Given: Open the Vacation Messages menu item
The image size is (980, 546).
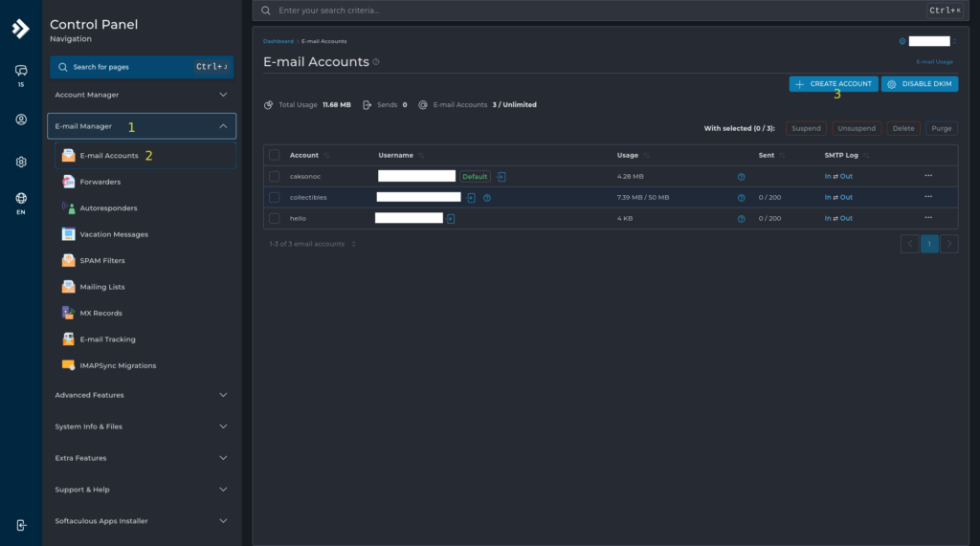Looking at the screenshot, I should [x=145, y=234].
